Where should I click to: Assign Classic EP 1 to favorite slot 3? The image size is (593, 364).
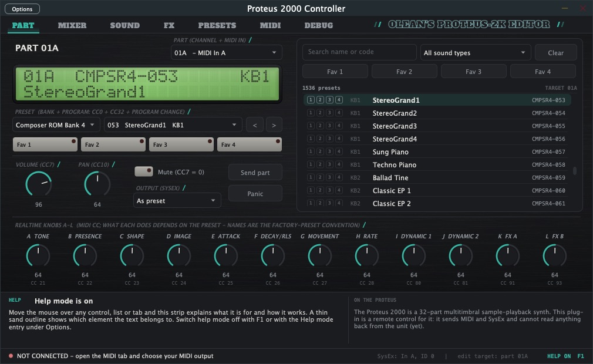click(329, 190)
